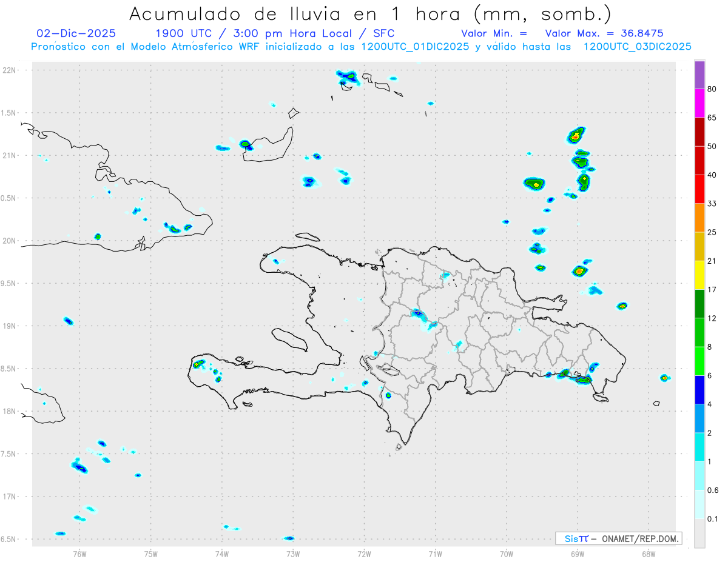728x562 pixels.
Task: Choose the gold legend swatch between 21 and 25
Action: [x=699, y=247]
